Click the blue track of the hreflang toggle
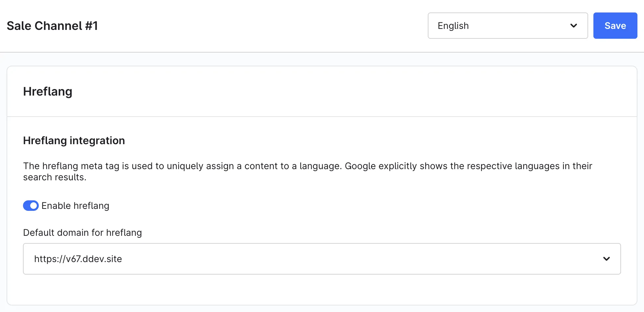Screen dimensions: 644x312 (x=26, y=206)
